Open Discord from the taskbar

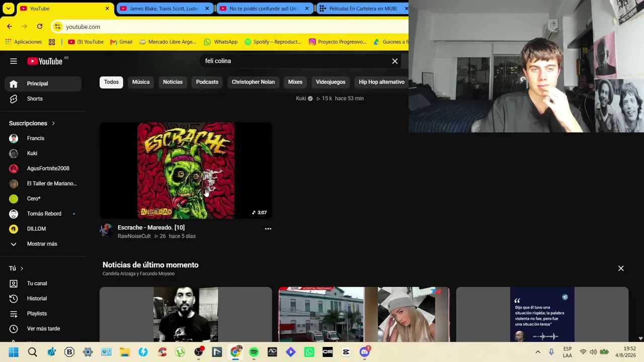click(365, 352)
